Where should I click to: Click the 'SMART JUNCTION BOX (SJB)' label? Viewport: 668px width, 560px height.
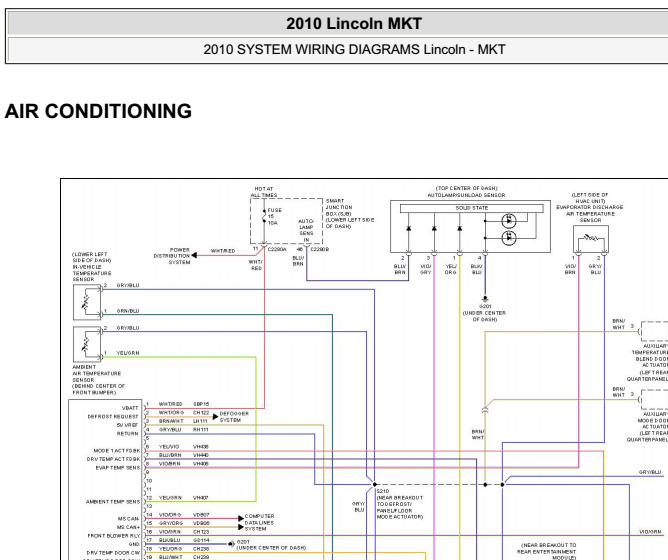tap(340, 207)
